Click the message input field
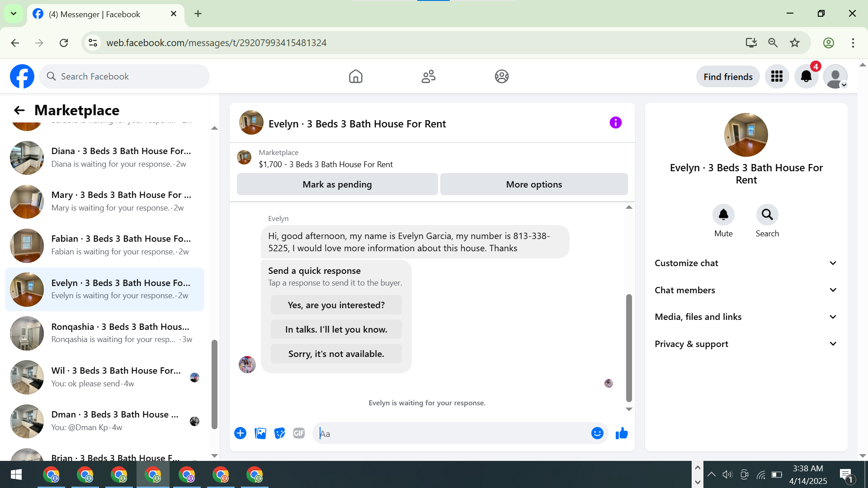The width and height of the screenshot is (868, 488). click(452, 433)
